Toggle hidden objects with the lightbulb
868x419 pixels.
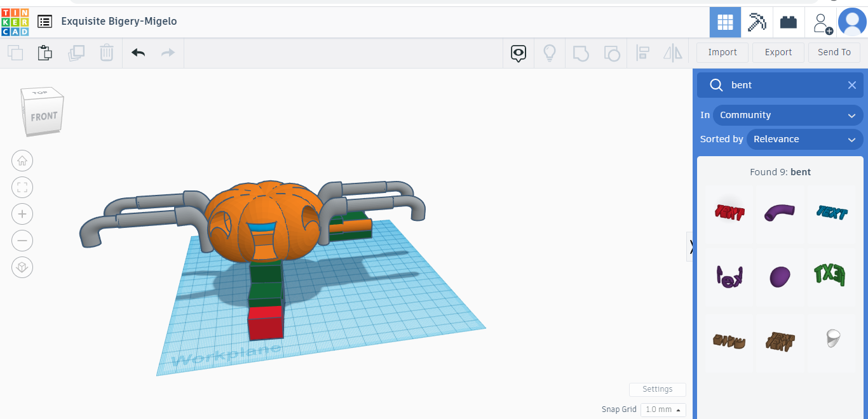pyautogui.click(x=549, y=53)
